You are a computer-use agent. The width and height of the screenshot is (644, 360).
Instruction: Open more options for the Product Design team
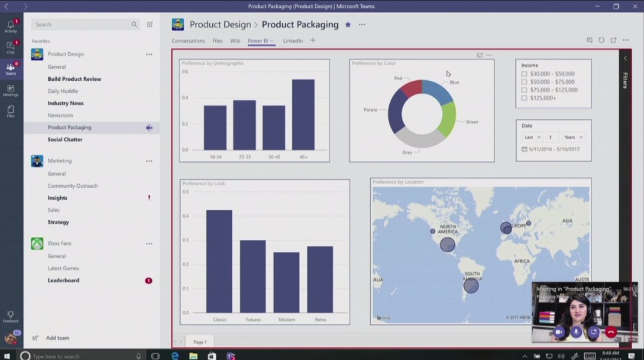[149, 54]
